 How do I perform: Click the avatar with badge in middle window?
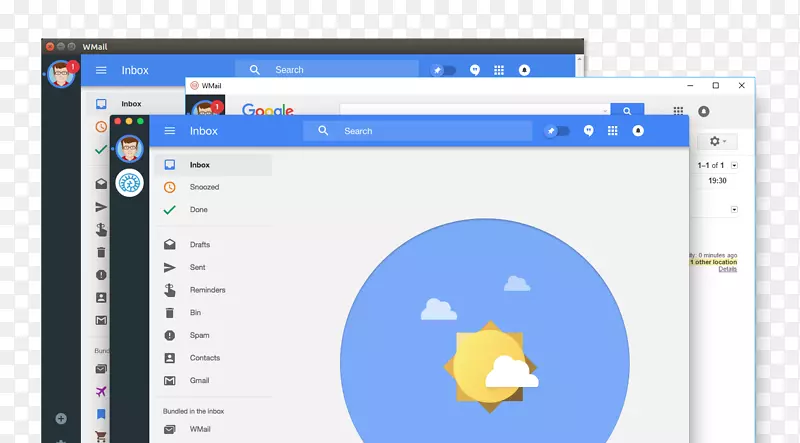tap(206, 108)
